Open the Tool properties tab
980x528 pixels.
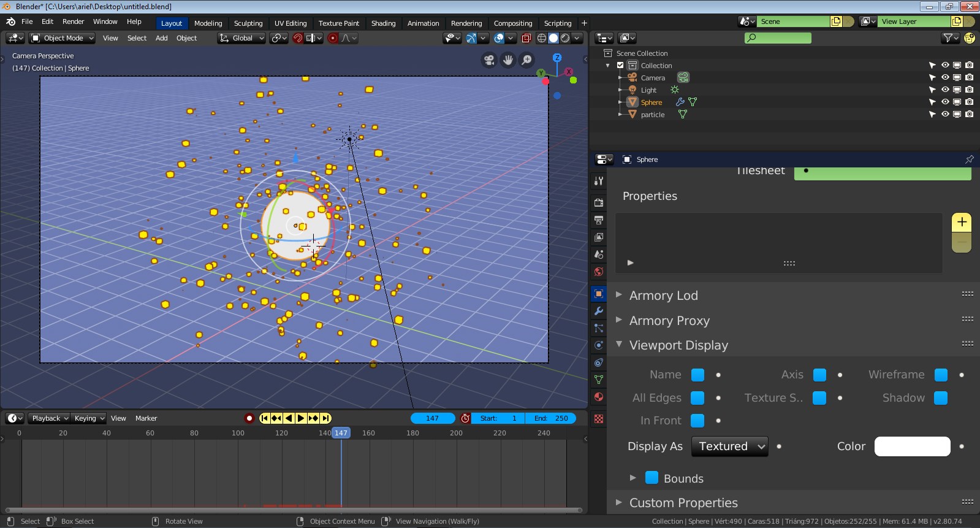(x=599, y=181)
